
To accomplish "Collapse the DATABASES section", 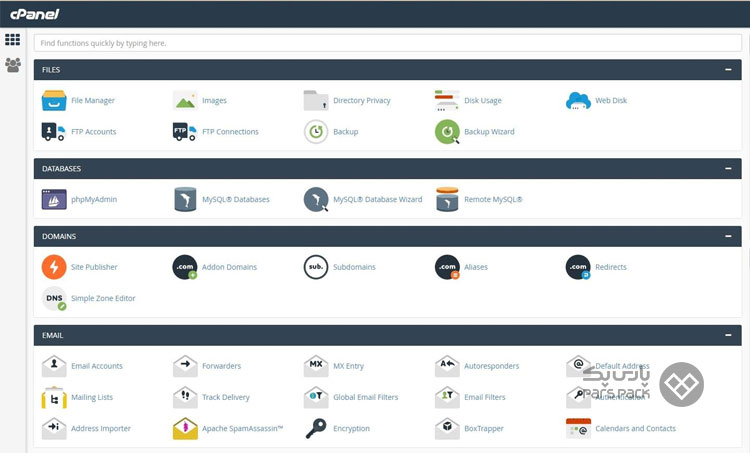I will (728, 169).
